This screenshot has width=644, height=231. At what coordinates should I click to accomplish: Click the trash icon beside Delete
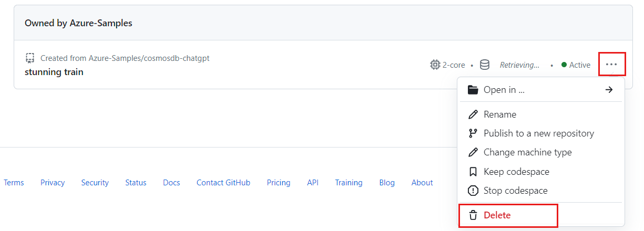473,215
